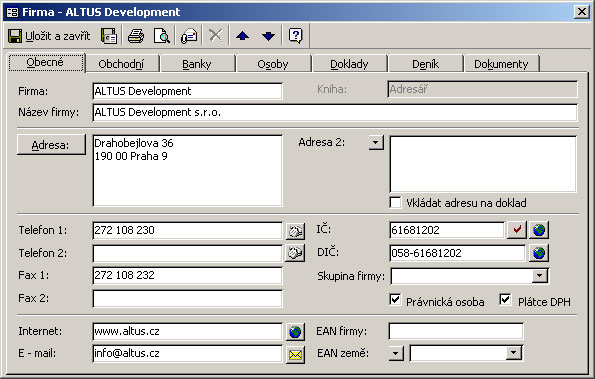
Task: Click the DIČ number field
Action: click(458, 253)
